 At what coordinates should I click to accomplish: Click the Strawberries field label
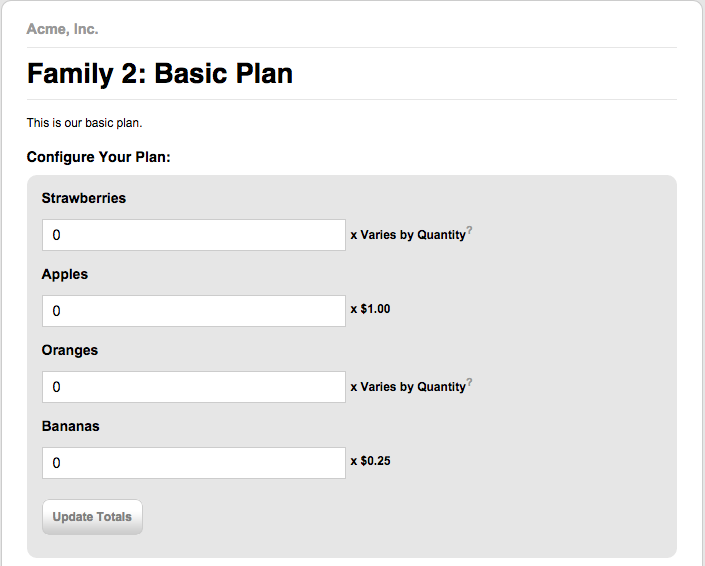(x=84, y=198)
